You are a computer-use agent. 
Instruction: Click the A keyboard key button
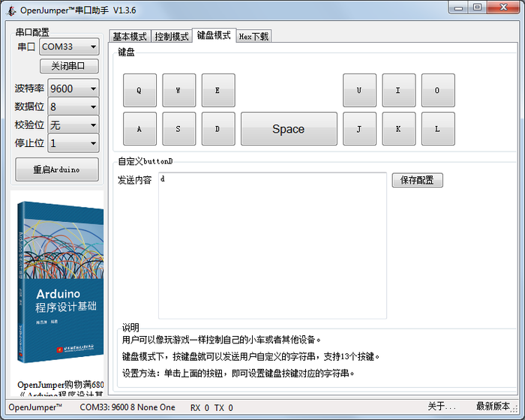point(139,128)
